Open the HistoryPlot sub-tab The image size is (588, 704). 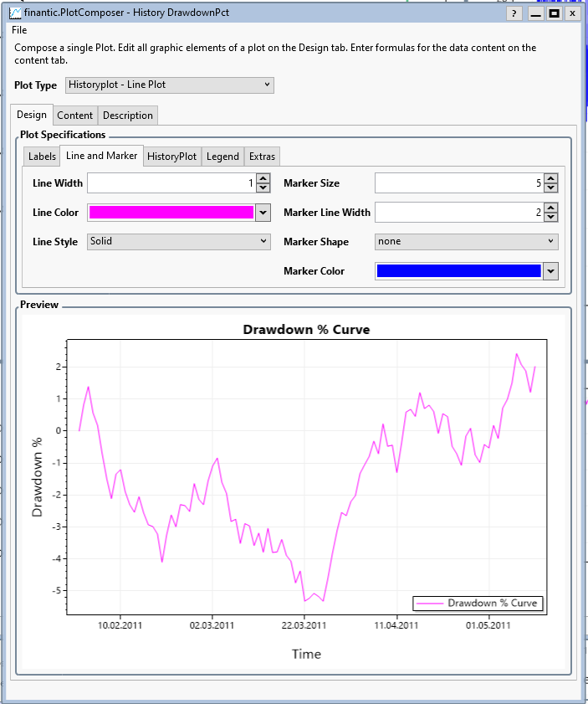tap(171, 157)
